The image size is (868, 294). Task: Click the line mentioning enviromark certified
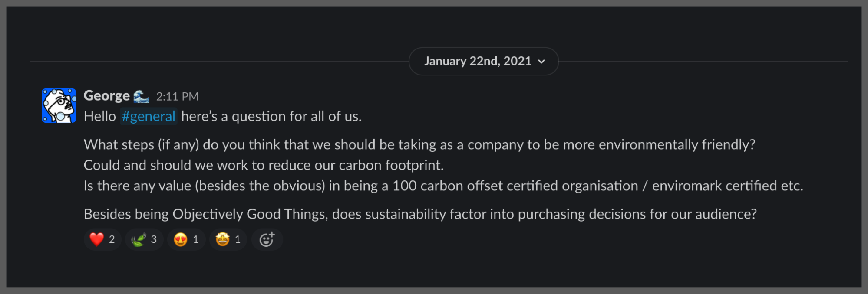pos(443,186)
